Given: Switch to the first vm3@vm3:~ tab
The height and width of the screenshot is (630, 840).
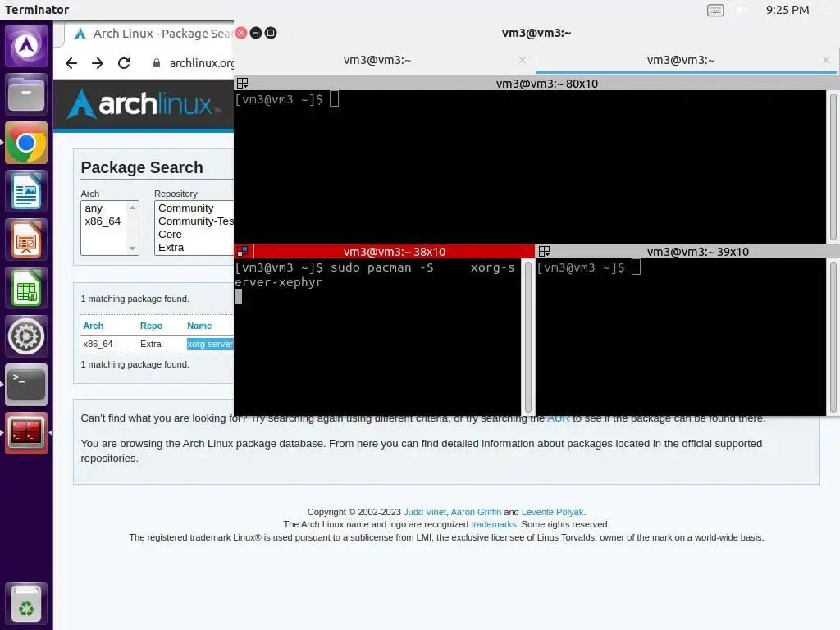Looking at the screenshot, I should 377,60.
